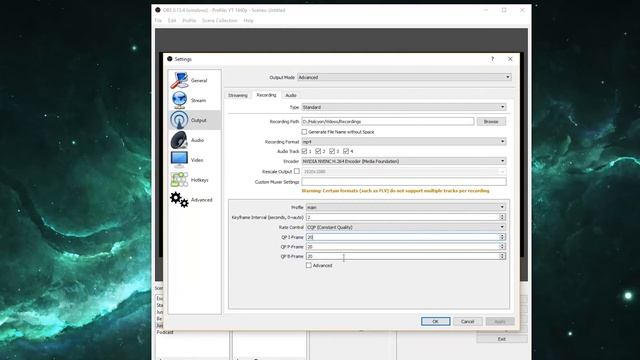The height and width of the screenshot is (360, 640).
Task: Toggle audio track 2 checkbox
Action: coord(318,151)
